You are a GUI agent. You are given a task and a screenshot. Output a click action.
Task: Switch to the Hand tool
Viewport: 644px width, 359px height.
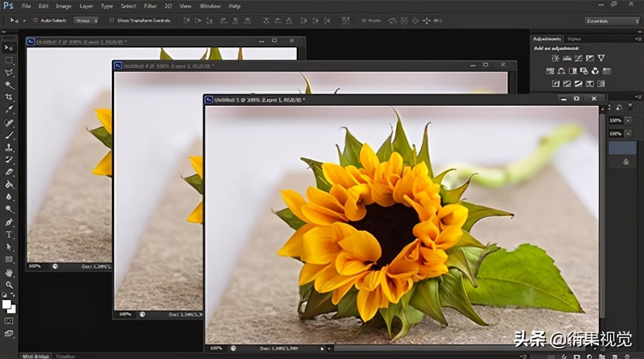(9, 272)
